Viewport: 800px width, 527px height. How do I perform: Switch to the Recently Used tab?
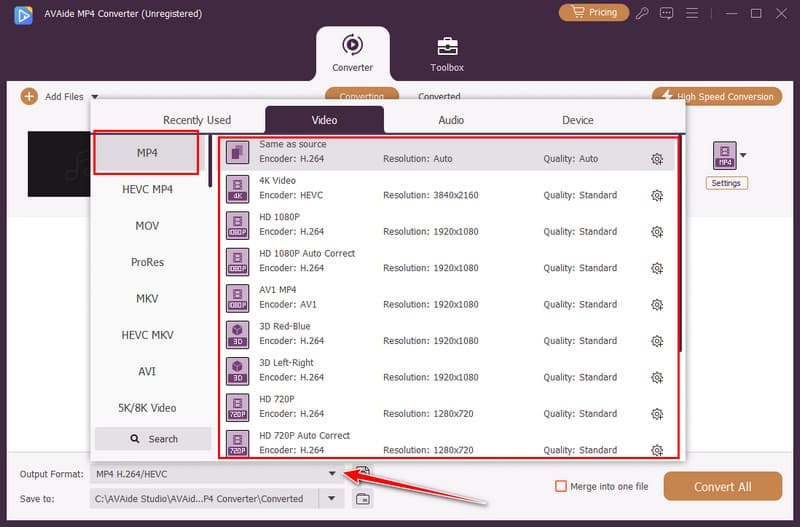(197, 120)
